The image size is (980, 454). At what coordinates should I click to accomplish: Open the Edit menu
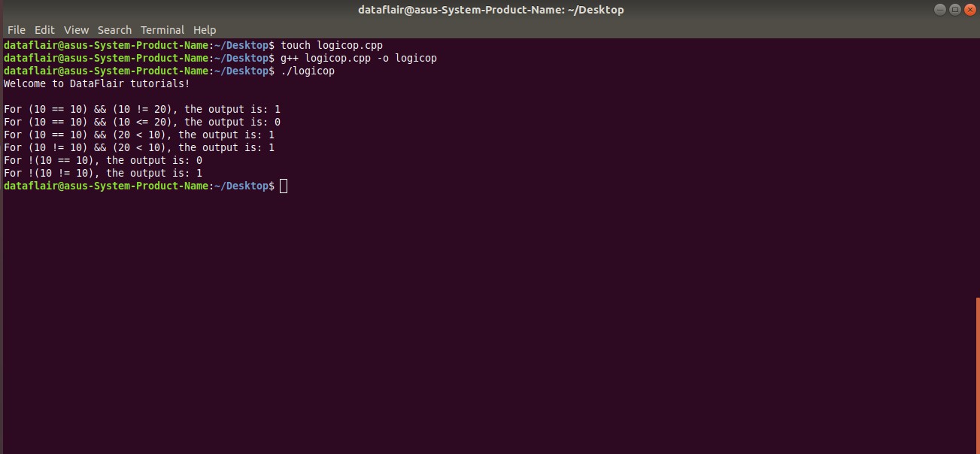point(44,30)
